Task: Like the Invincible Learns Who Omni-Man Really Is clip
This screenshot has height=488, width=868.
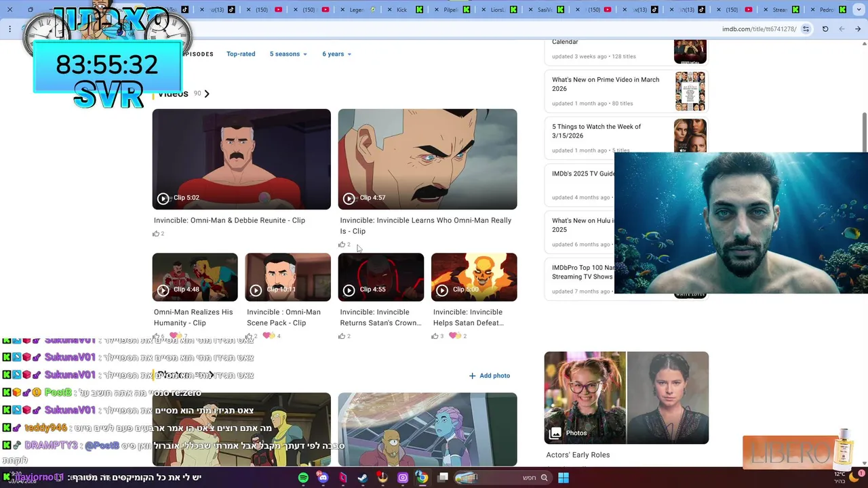Action: tap(342, 245)
